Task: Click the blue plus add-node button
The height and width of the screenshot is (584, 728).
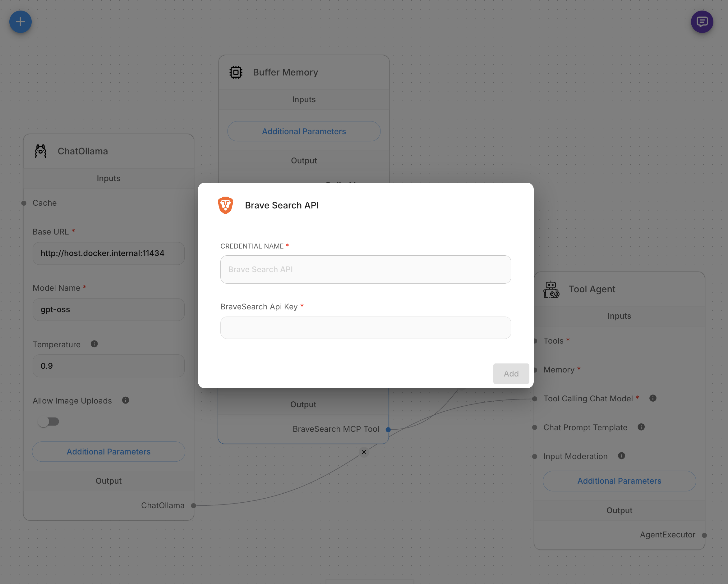Action: pos(20,22)
